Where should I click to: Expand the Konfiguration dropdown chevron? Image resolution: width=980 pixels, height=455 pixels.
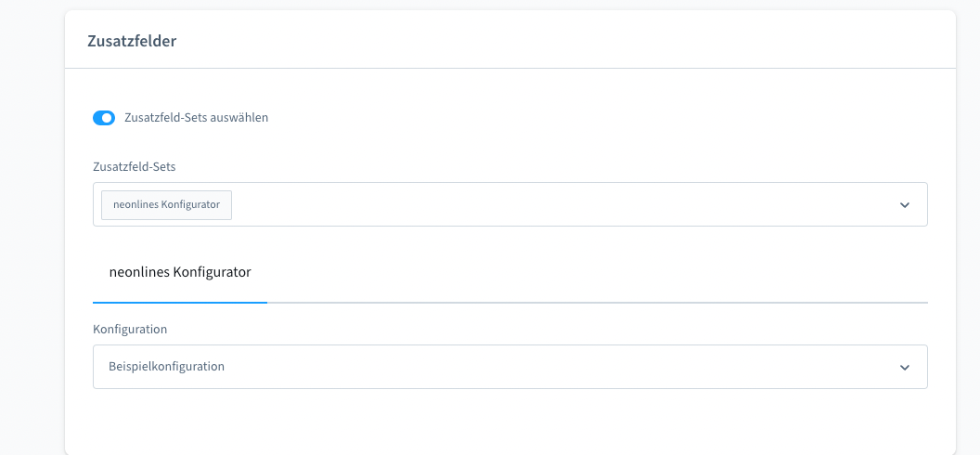click(x=905, y=368)
